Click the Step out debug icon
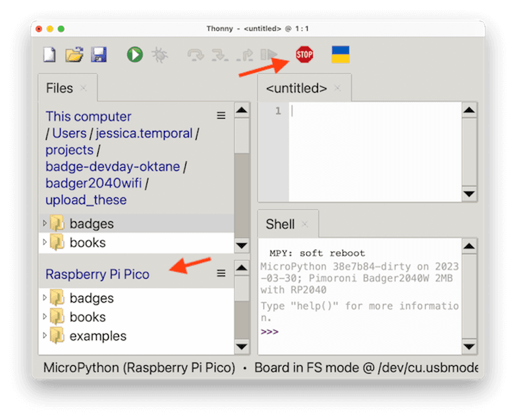Image resolution: width=516 pixels, height=420 pixels. tap(244, 55)
